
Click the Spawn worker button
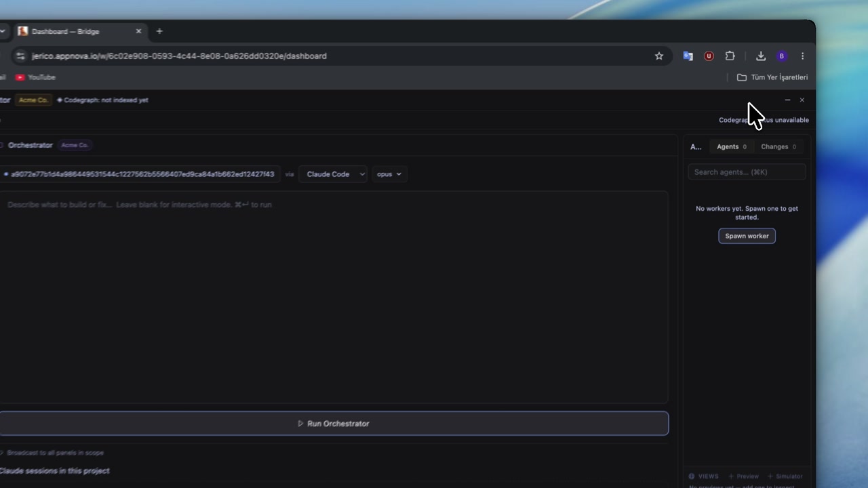pos(747,236)
